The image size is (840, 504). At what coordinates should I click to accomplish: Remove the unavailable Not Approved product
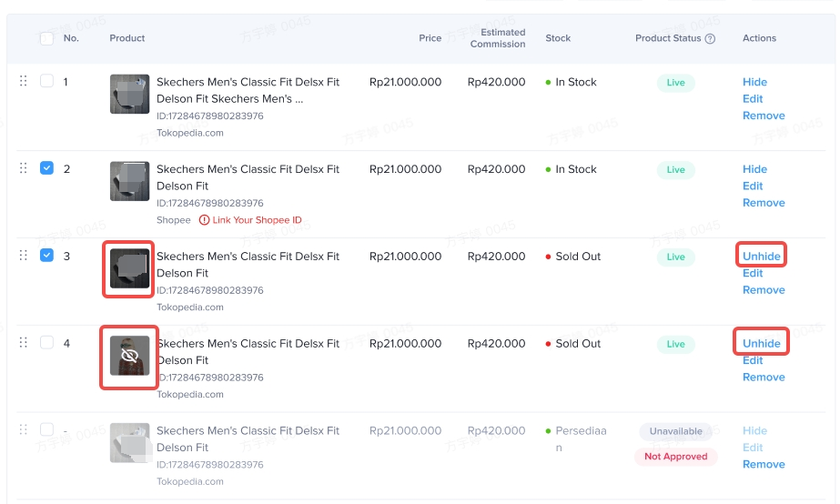click(x=764, y=464)
